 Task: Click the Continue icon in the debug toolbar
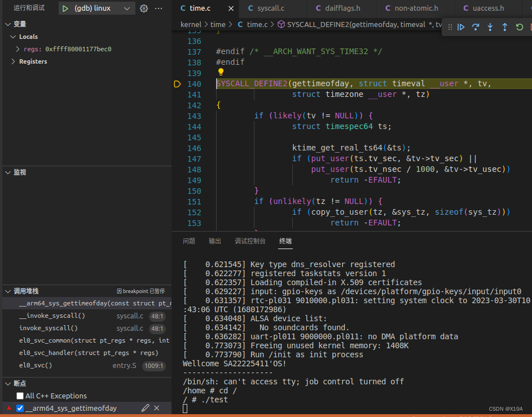(x=461, y=26)
